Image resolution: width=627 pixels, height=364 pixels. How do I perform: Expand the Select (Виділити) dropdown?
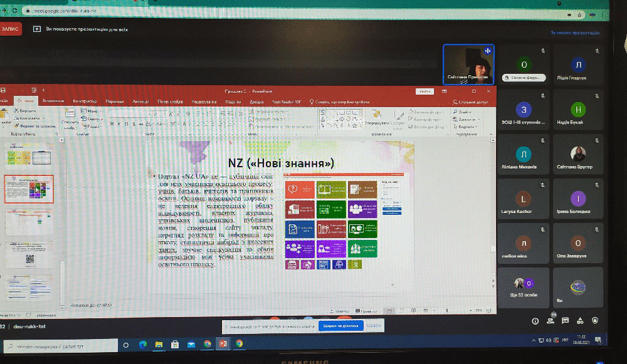[465, 127]
